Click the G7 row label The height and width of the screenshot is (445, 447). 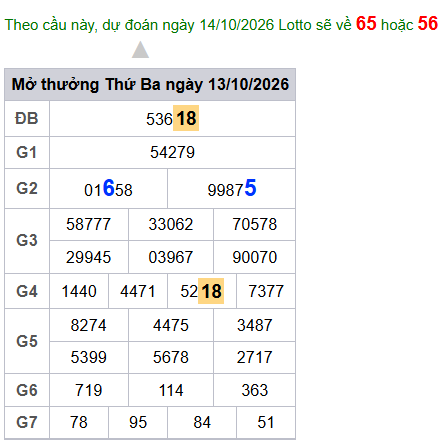point(27,422)
